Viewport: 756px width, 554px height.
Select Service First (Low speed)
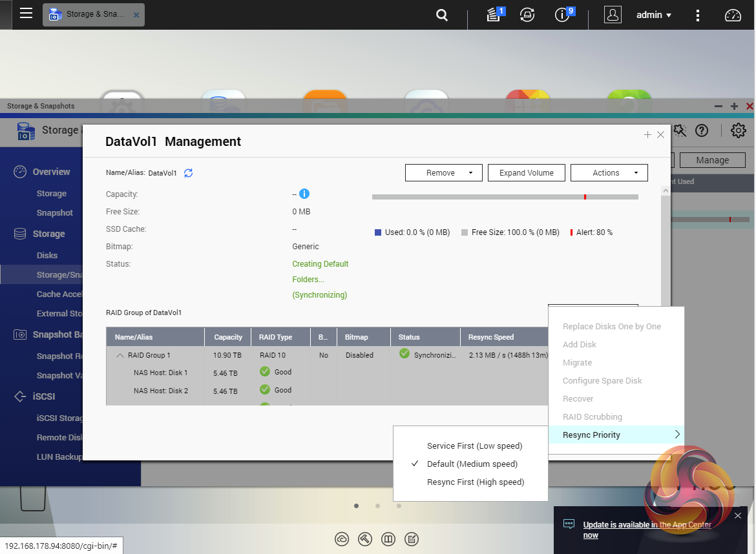(474, 446)
